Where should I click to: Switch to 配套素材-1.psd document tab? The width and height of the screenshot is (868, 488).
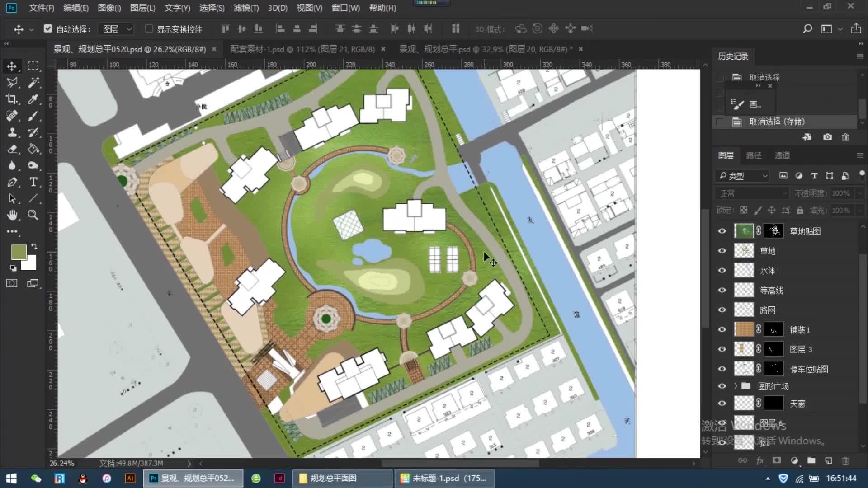302,49
